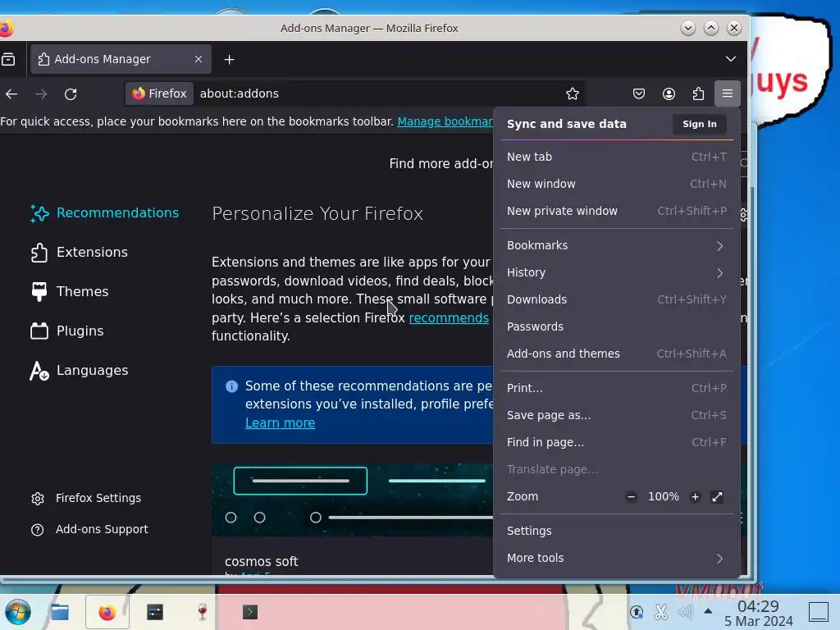Click the wine glass icon on taskbar
Screen dimensions: 840x630
coord(203,612)
